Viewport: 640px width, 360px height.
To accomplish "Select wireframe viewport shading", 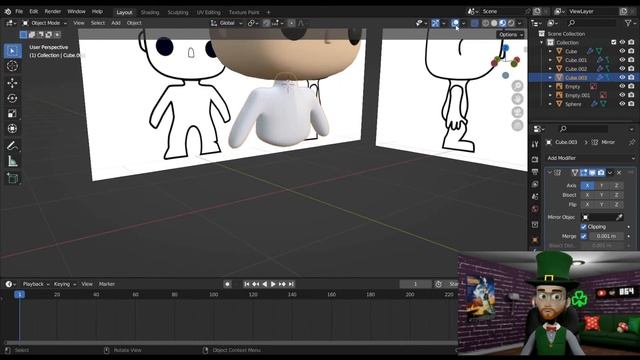I will [485, 23].
